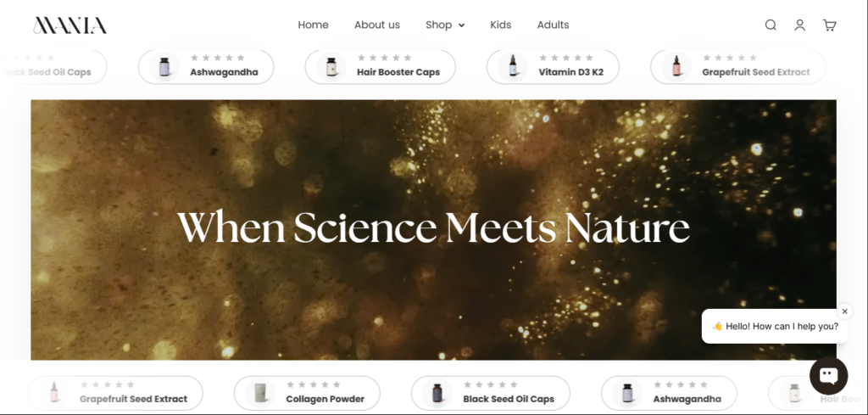Open the shopping cart icon

[829, 25]
